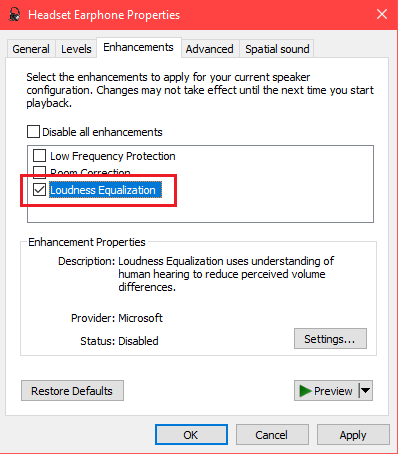Open the Levels tab
The width and height of the screenshot is (398, 454).
76,49
